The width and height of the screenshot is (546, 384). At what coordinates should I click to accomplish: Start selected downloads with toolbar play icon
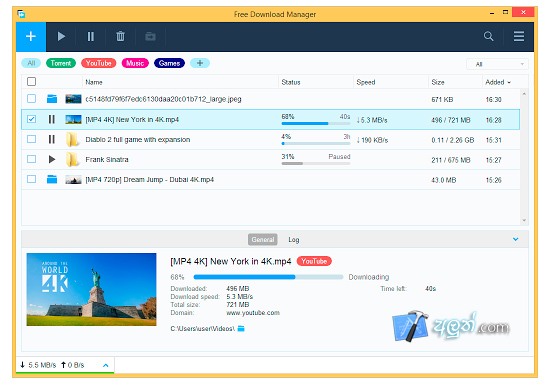tap(61, 37)
